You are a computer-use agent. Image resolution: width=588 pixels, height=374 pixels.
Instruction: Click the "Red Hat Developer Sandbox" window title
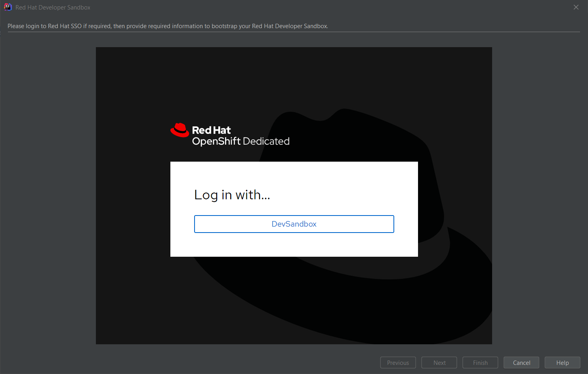pos(53,8)
